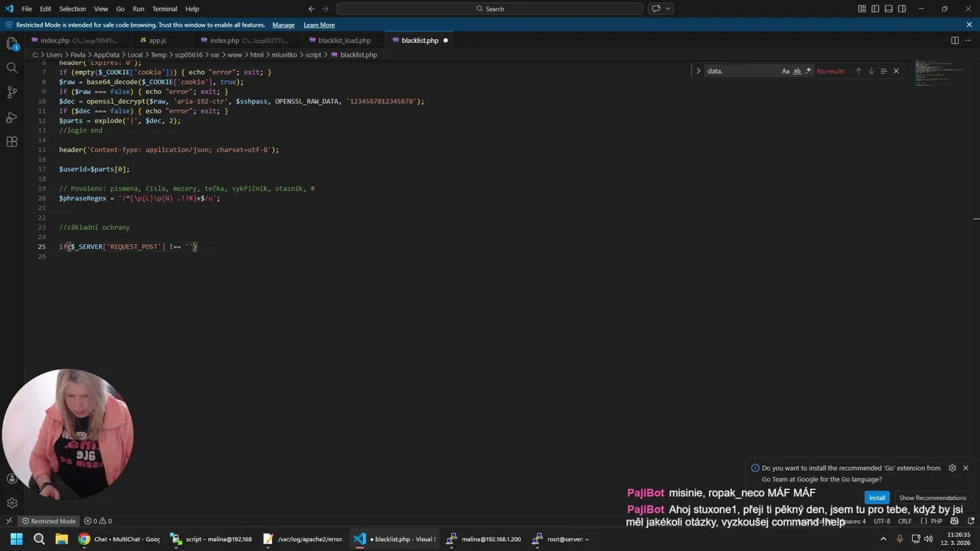Screen dimensions: 980x551
Task: Open the Explorer view in activity bar
Action: point(11,44)
